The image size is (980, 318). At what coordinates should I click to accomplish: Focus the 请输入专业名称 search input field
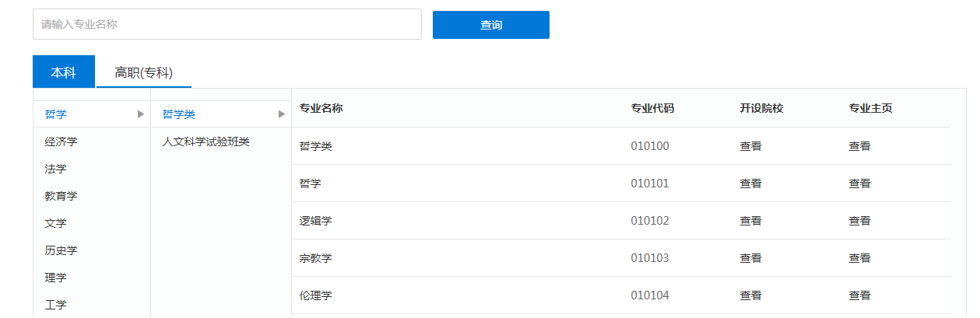click(227, 24)
